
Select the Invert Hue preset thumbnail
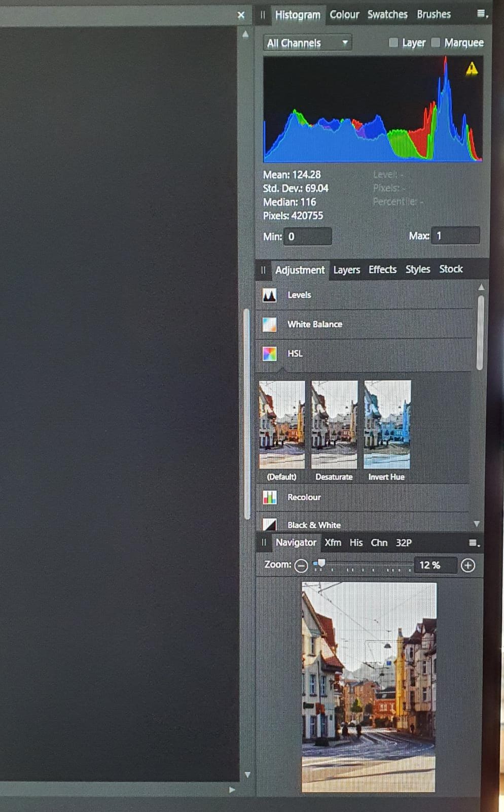pos(387,424)
